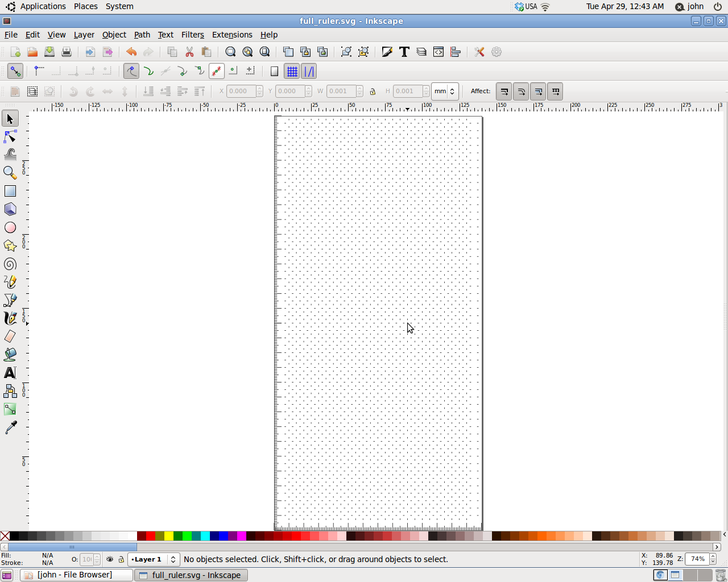Open the Applications system menu
This screenshot has width=728, height=582.
pyautogui.click(x=36, y=6)
